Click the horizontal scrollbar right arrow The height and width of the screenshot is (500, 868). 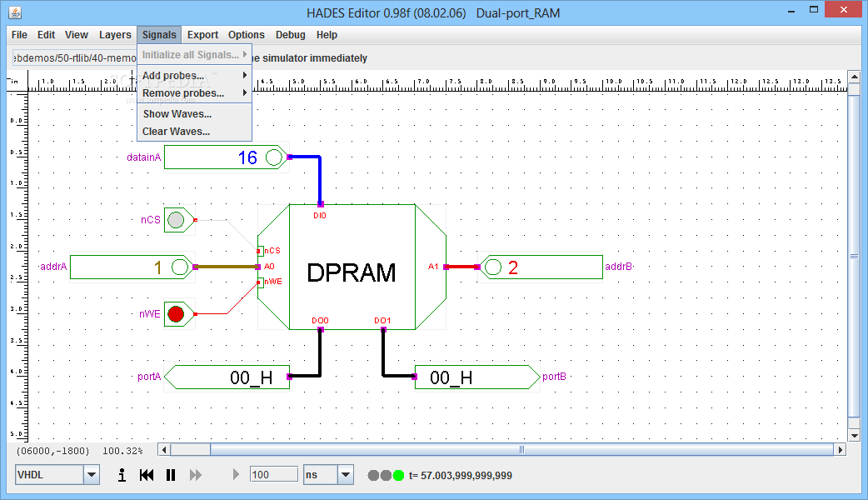(x=841, y=450)
